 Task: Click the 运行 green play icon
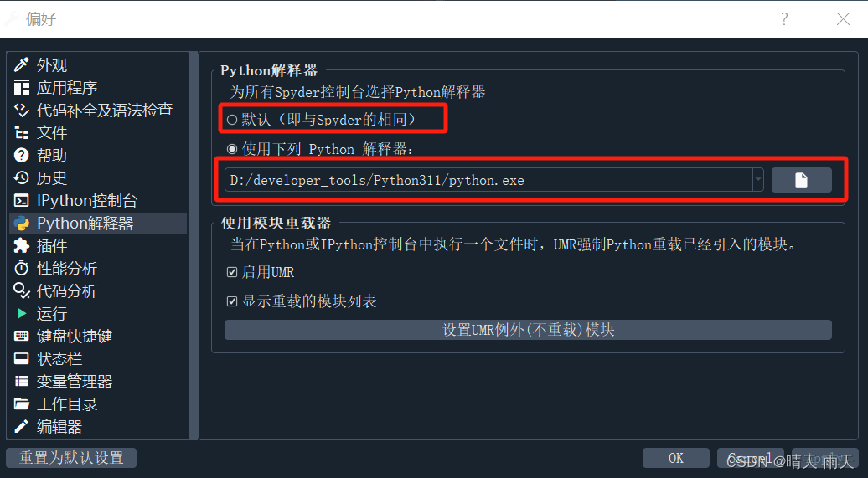pos(21,314)
